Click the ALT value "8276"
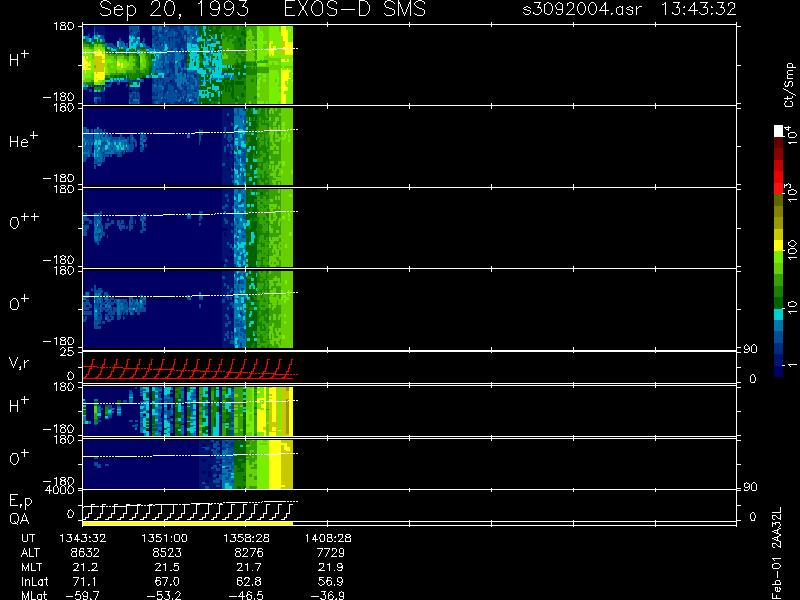Screen dimensions: 800x600 [249, 553]
